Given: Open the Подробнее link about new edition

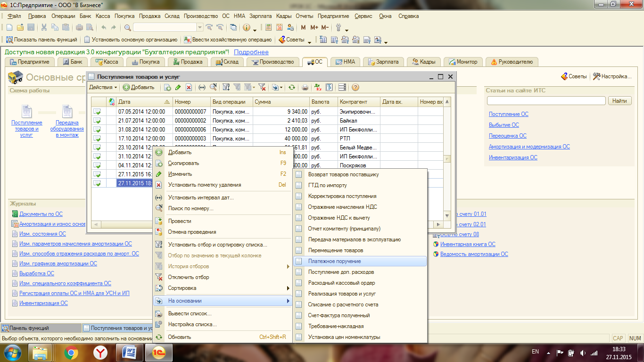Looking at the screenshot, I should (251, 52).
